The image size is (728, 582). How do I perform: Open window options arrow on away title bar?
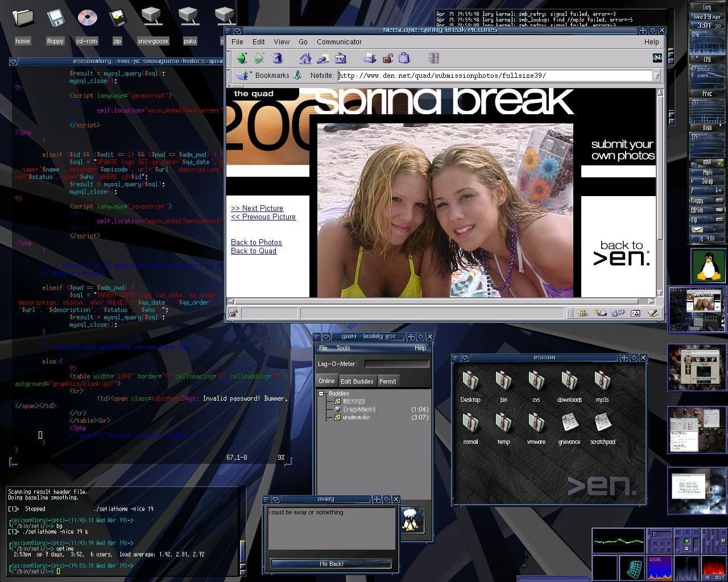pos(275,499)
